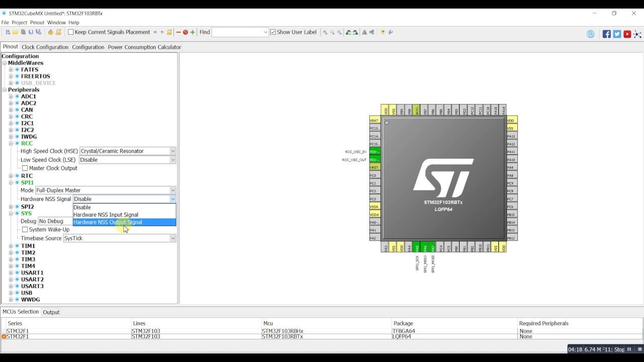Viewport: 644px width, 362px height.
Task: Click the Redo arrow in toolbar
Action: pos(162,32)
